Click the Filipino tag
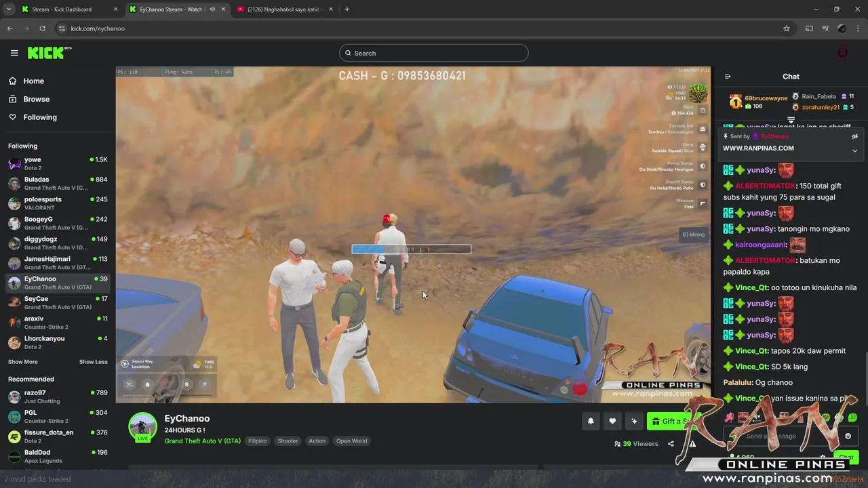Viewport: 868px width, 488px height. pos(257,441)
